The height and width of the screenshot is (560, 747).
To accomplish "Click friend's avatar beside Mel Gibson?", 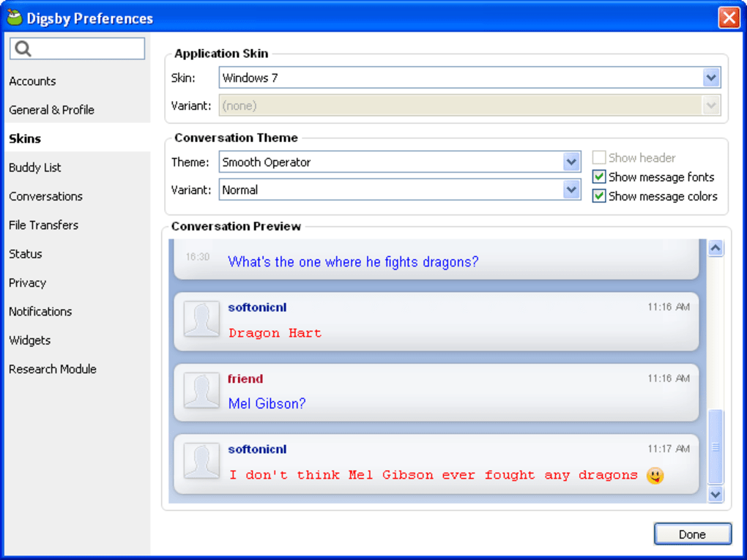I will click(201, 390).
